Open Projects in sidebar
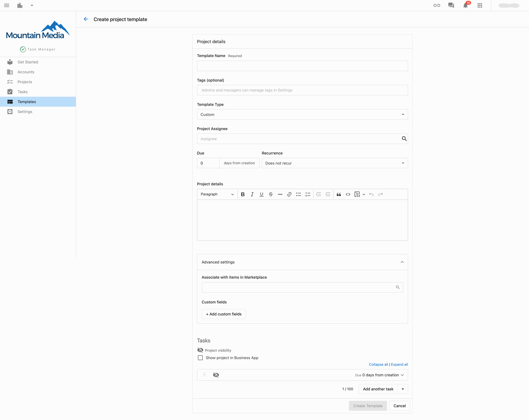Image resolution: width=529 pixels, height=420 pixels. click(x=38, y=82)
